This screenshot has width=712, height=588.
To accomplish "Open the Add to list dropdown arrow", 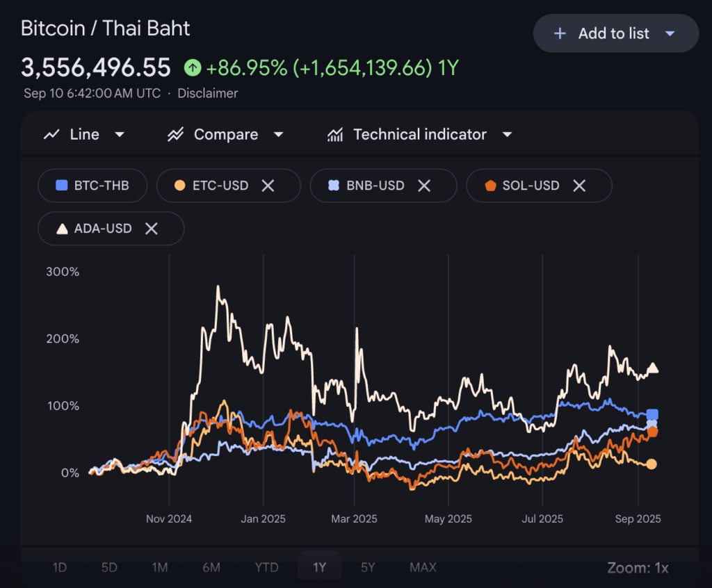I will pyautogui.click(x=670, y=33).
